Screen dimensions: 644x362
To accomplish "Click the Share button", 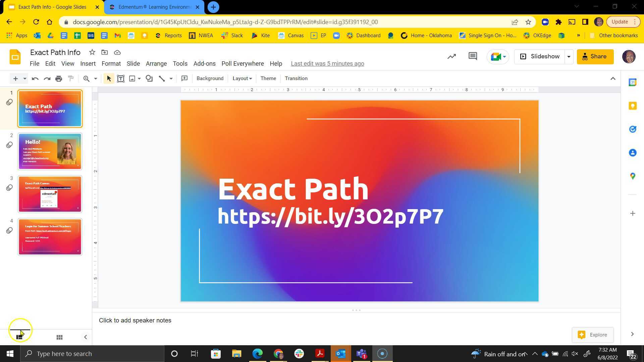I will (x=595, y=56).
